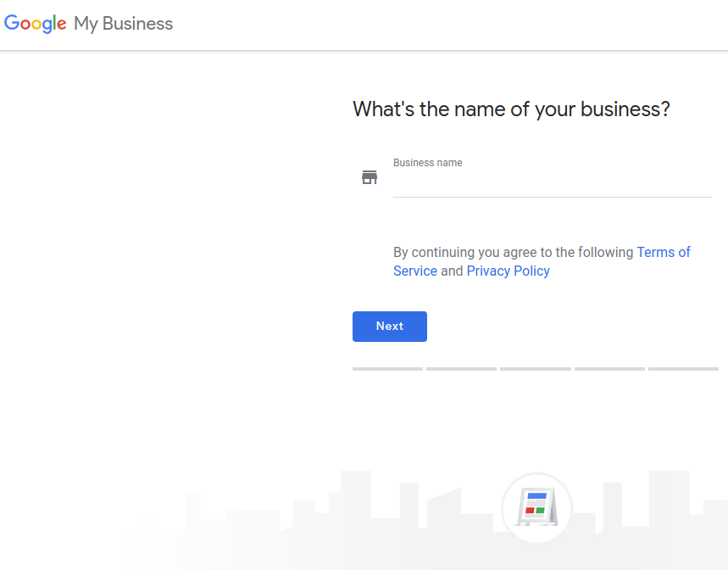Click the red block on the signboard icon
This screenshot has height=570, width=728.
click(530, 510)
